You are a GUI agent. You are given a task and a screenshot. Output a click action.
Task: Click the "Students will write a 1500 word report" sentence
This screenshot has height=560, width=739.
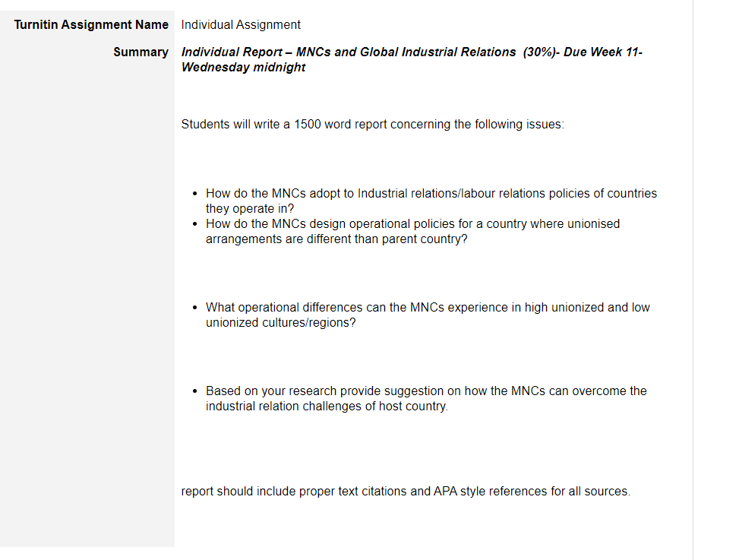pyautogui.click(x=372, y=124)
